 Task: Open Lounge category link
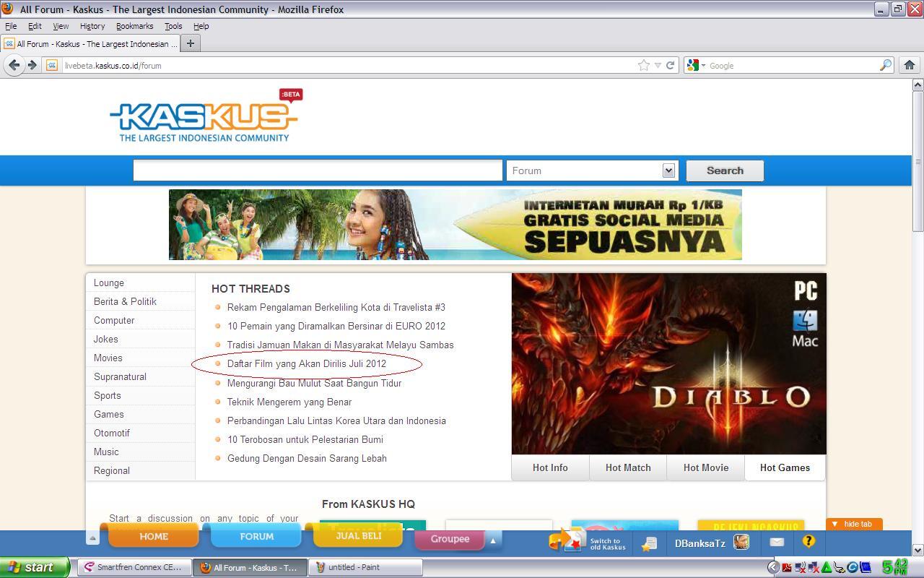(109, 282)
